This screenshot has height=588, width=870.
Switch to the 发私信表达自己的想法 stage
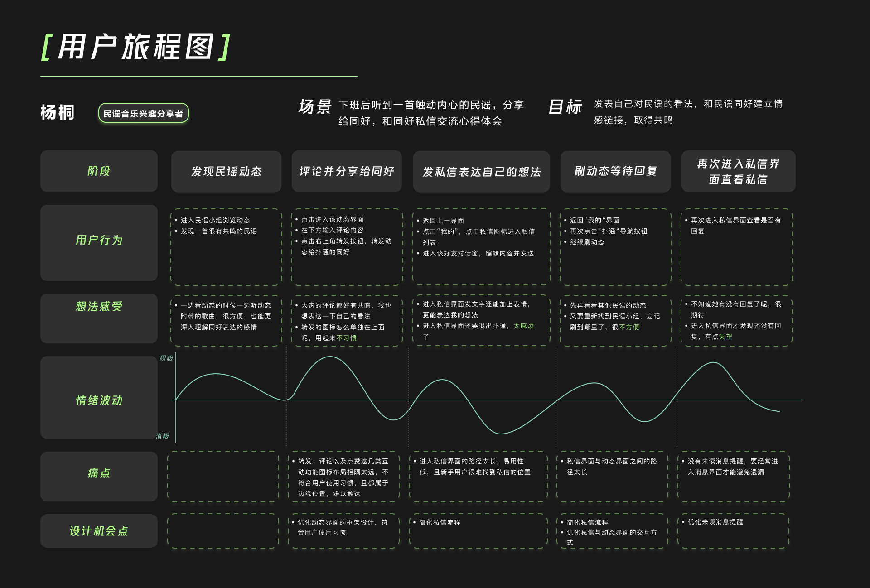click(482, 171)
